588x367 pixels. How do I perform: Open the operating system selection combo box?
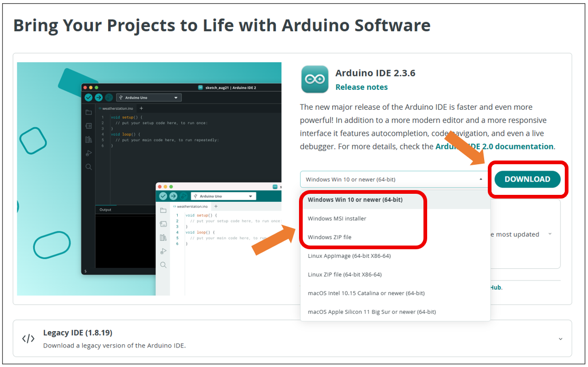[393, 180]
